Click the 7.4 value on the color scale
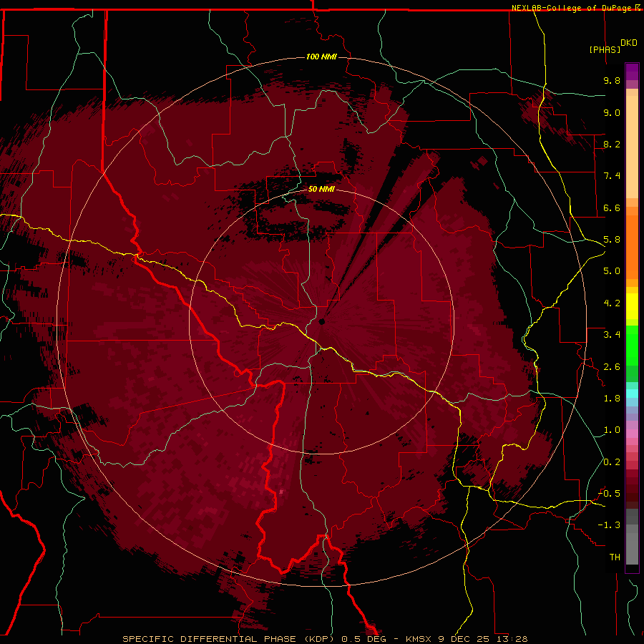 tap(612, 176)
